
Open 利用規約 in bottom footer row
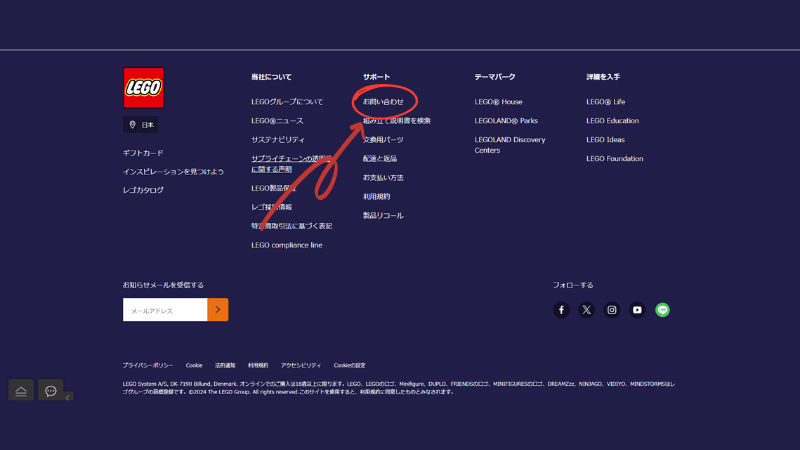coord(258,365)
